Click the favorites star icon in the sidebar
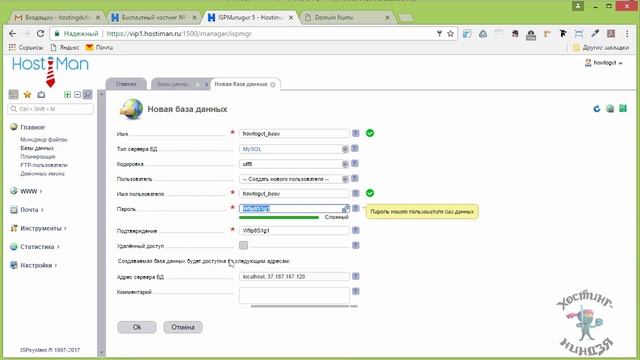Viewport: 640px width, 360px height. point(27,95)
